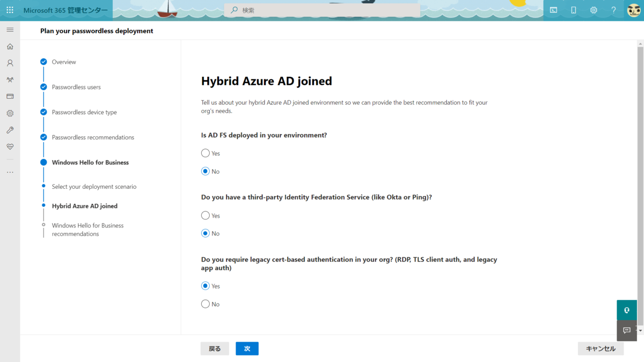Go to Passwordless users step
644x362 pixels.
pos(76,87)
